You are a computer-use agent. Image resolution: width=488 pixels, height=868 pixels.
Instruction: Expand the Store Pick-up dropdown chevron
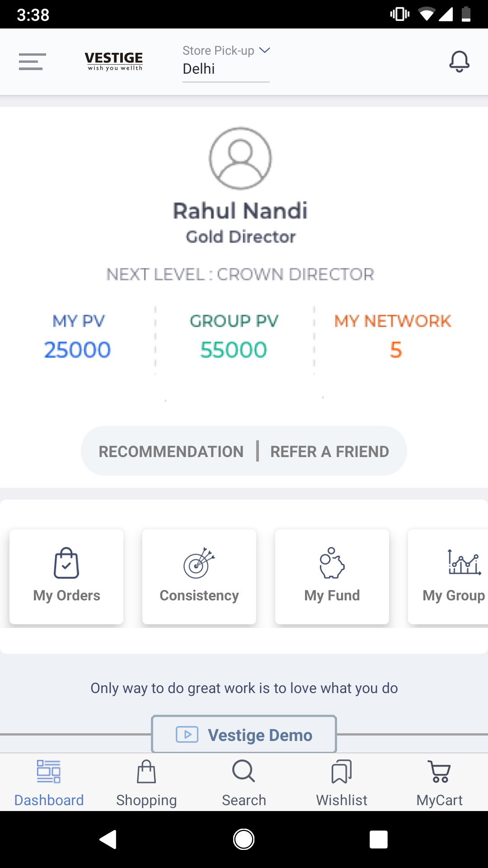(x=265, y=50)
